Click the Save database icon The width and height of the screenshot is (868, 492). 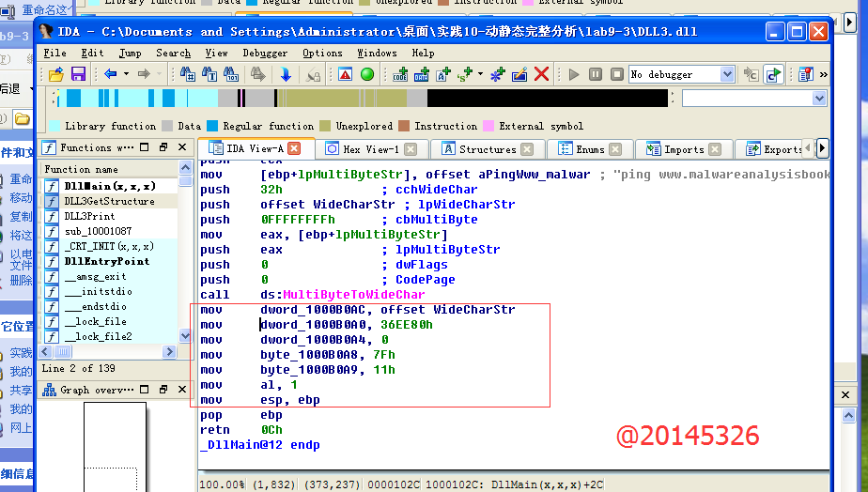click(78, 74)
